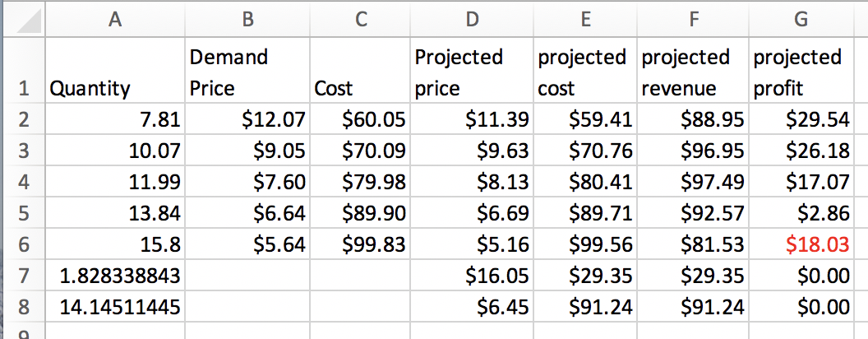Image resolution: width=868 pixels, height=339 pixels.
Task: Select cell containing 14.14511445
Action: pyautogui.click(x=115, y=307)
